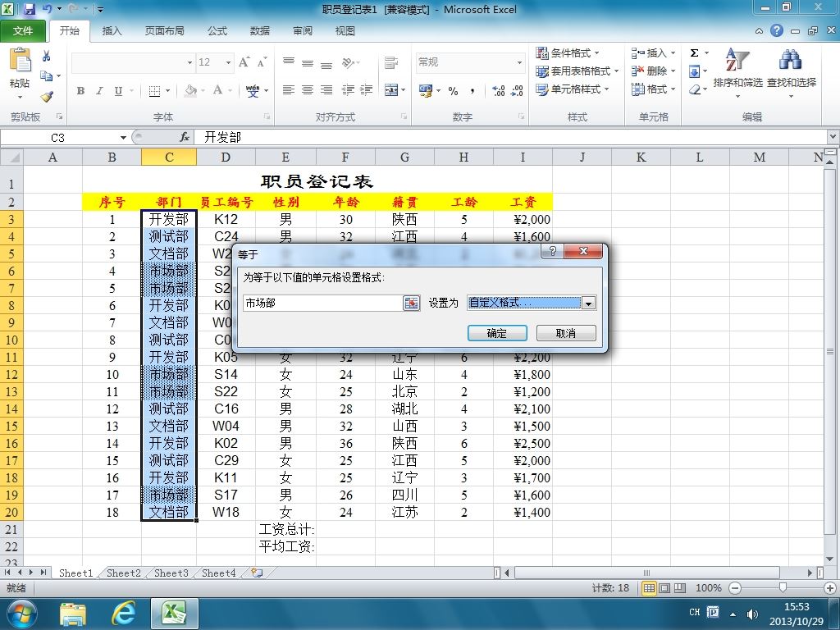Switch to the 公式 ribbon tab
This screenshot has width=840, height=630.
217,31
